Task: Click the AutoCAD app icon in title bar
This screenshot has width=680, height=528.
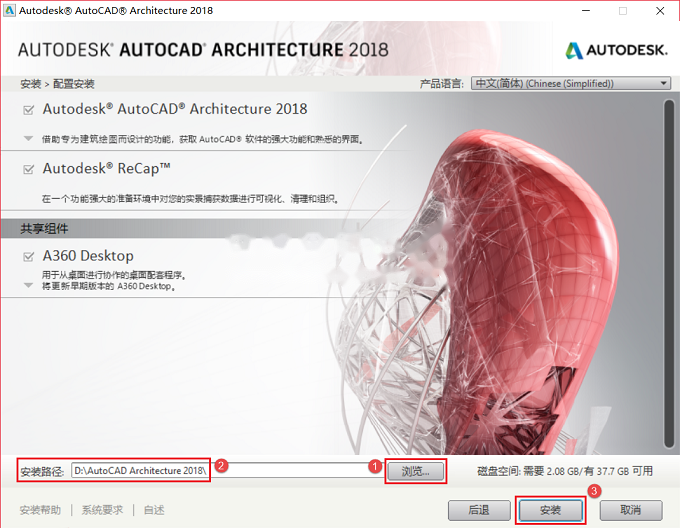Action: 9,10
